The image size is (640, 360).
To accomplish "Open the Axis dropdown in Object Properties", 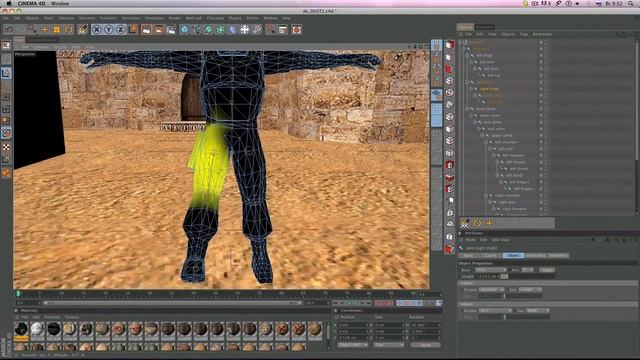I will [527, 270].
